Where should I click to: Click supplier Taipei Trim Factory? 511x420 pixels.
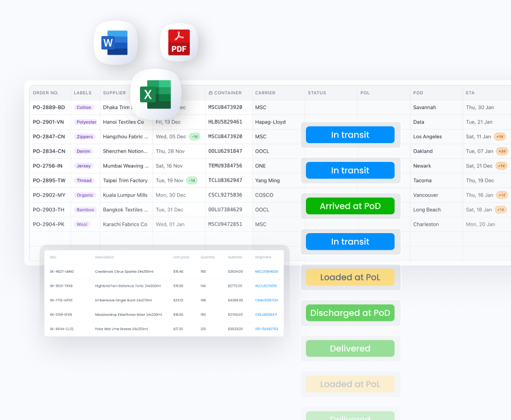125,180
